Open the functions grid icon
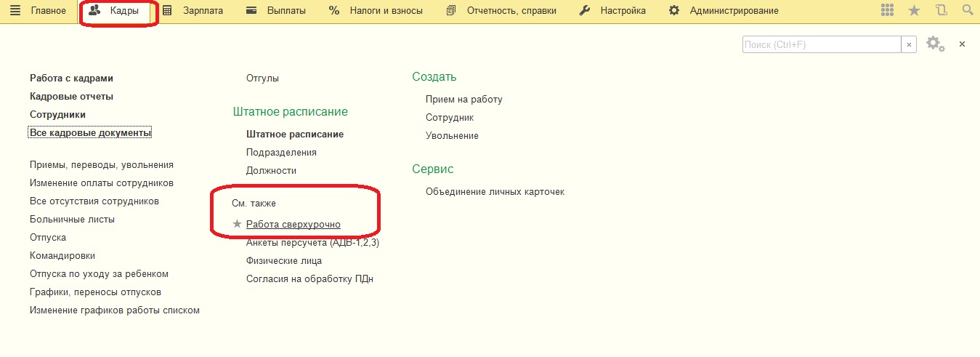The width and height of the screenshot is (980, 357). pos(887,10)
